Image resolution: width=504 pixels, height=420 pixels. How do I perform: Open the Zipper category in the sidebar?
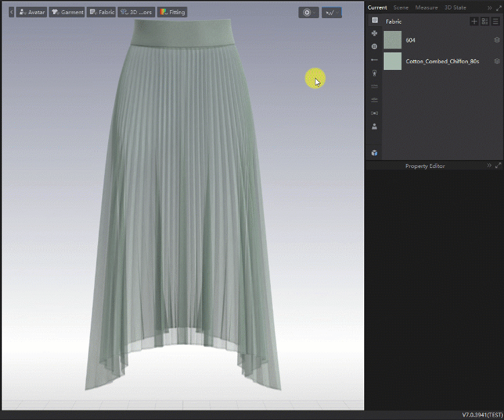[x=374, y=73]
